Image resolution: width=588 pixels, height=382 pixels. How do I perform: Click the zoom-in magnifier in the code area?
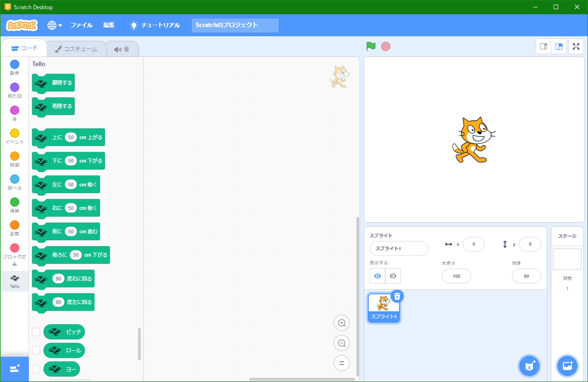[341, 323]
